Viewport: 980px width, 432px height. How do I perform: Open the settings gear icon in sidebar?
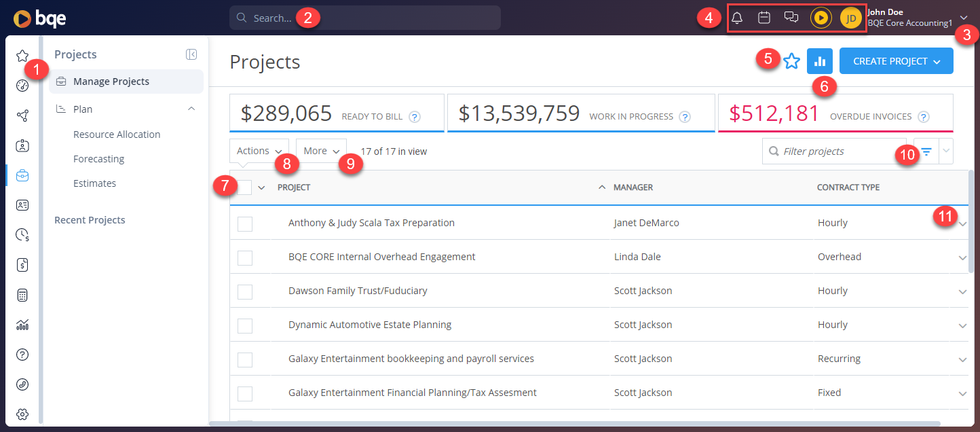tap(22, 414)
